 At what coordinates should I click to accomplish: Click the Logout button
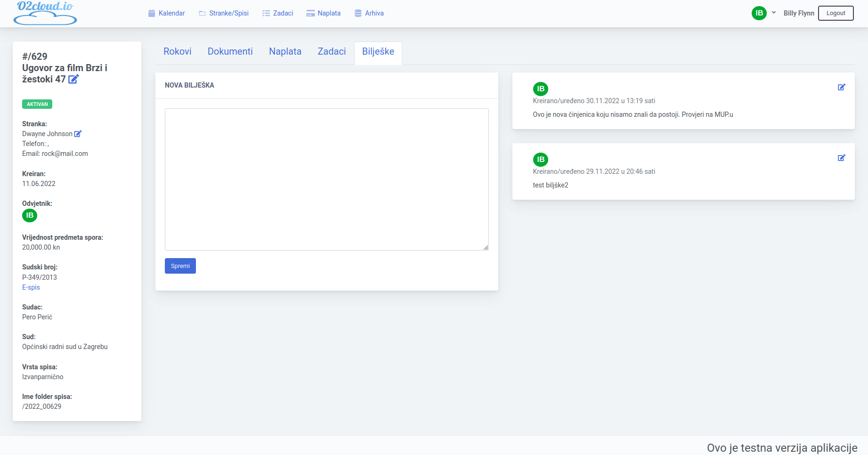(x=836, y=13)
